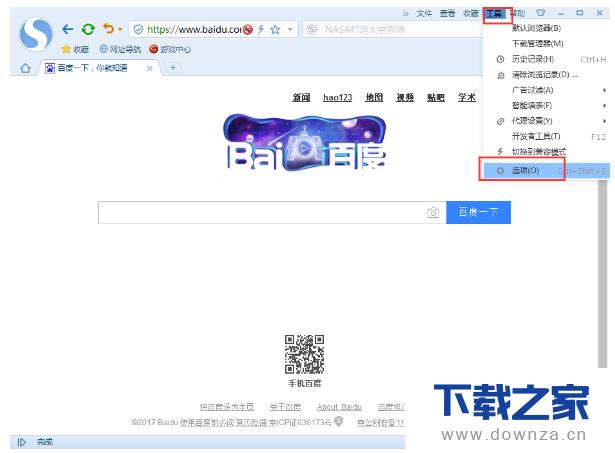Open a new tab with plus button
The image size is (615, 453).
coord(173,67)
